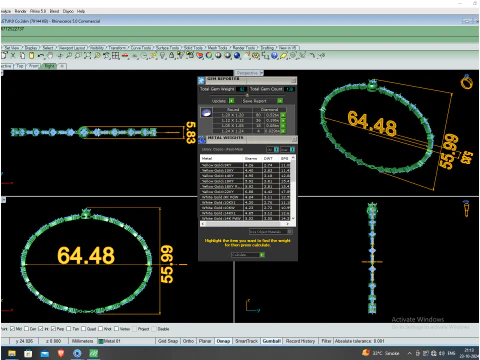Toggle SmartTrack in status bar

[x=246, y=341]
